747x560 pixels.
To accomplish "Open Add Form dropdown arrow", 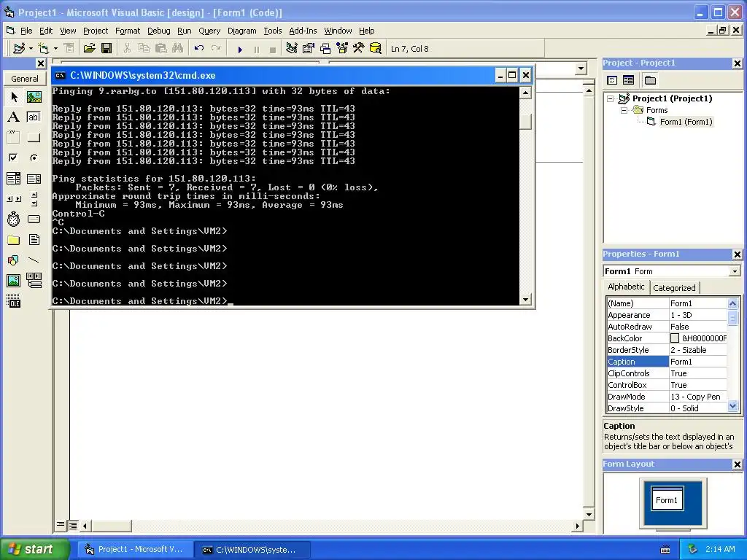I will [x=55, y=49].
